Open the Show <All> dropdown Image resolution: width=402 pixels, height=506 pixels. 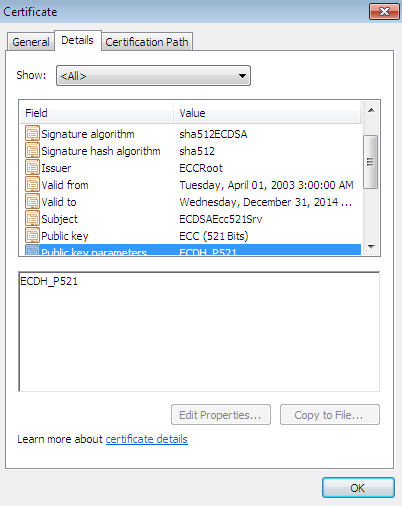click(153, 76)
